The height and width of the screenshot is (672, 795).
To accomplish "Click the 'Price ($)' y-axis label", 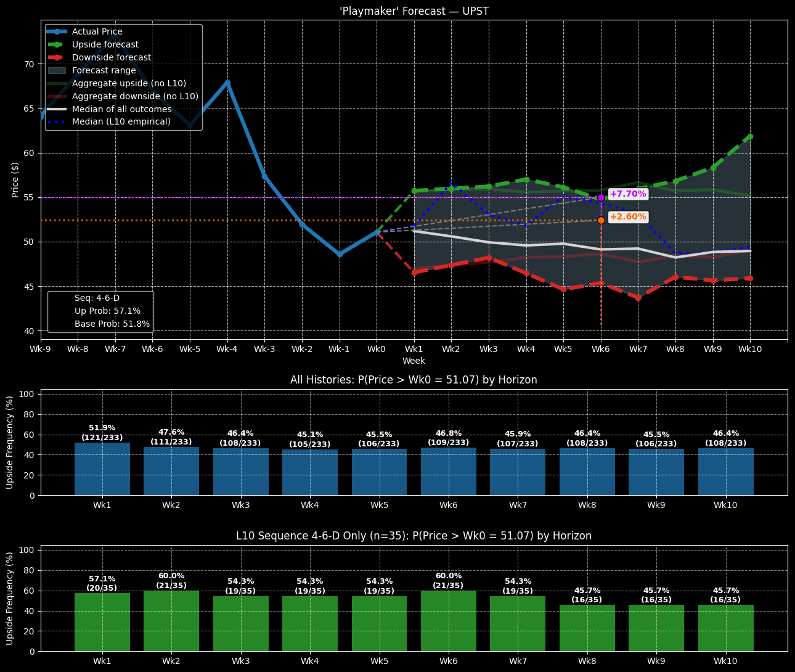I will (15, 180).
